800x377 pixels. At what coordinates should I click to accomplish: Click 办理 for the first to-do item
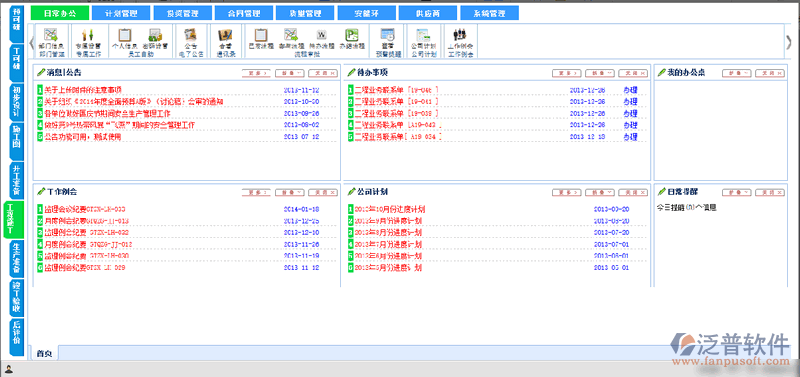click(630, 90)
